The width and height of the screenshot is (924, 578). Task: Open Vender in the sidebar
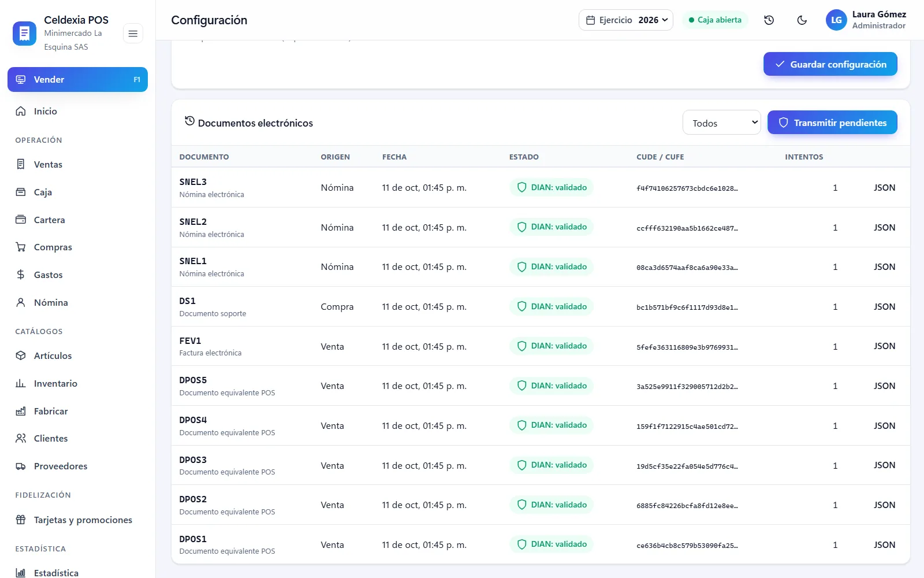pos(77,80)
